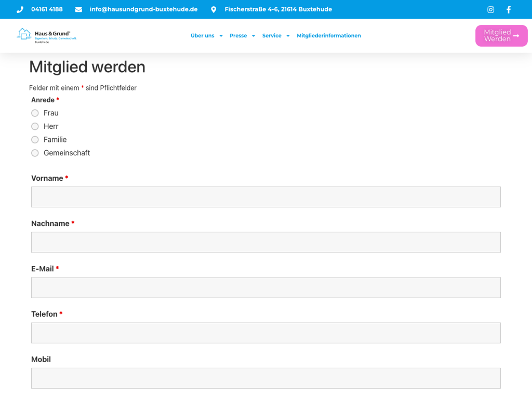Click the pink Mitglied Werden button
532x399 pixels.
coord(501,36)
